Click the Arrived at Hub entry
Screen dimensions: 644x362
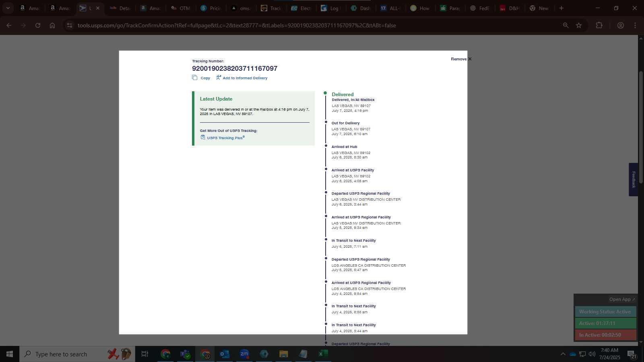[x=344, y=147]
